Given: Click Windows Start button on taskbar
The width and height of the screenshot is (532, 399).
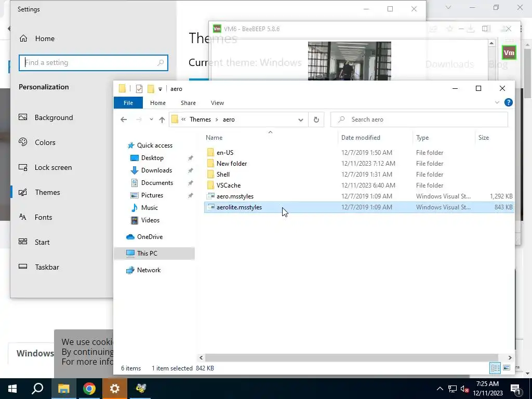Looking at the screenshot, I should click(x=12, y=389).
